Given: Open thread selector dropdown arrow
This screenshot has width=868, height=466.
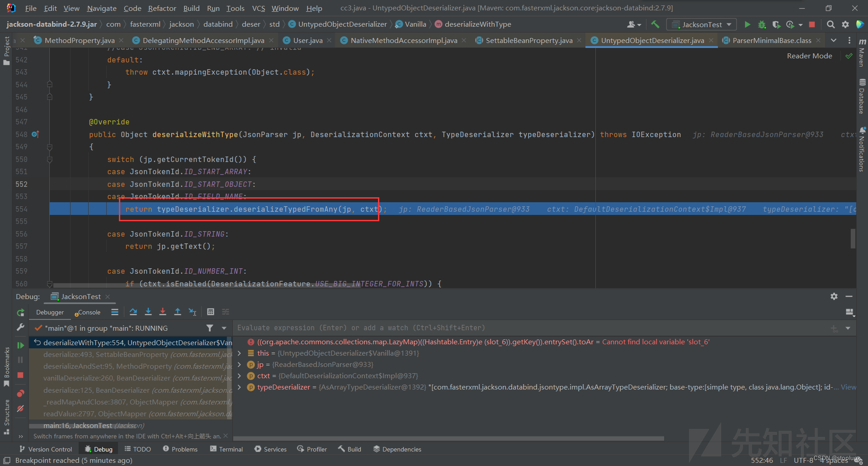Looking at the screenshot, I should (x=224, y=328).
